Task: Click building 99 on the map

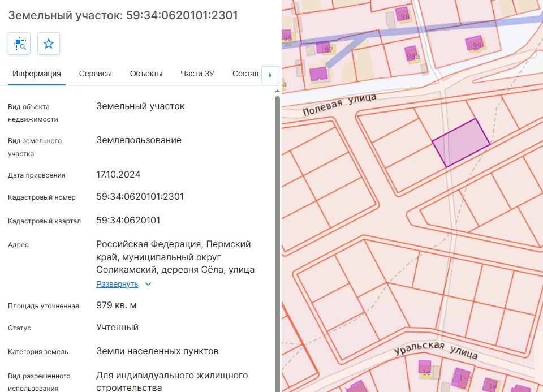Action: pos(475,44)
